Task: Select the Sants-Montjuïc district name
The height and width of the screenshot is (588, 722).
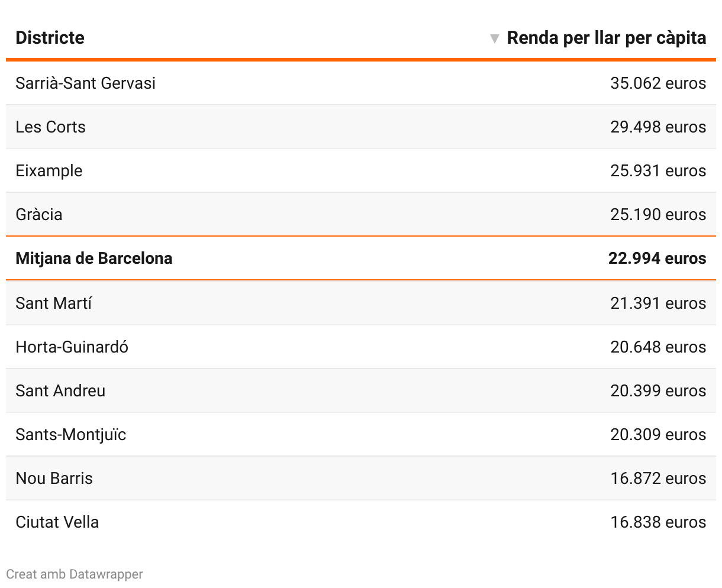Action: [71, 434]
